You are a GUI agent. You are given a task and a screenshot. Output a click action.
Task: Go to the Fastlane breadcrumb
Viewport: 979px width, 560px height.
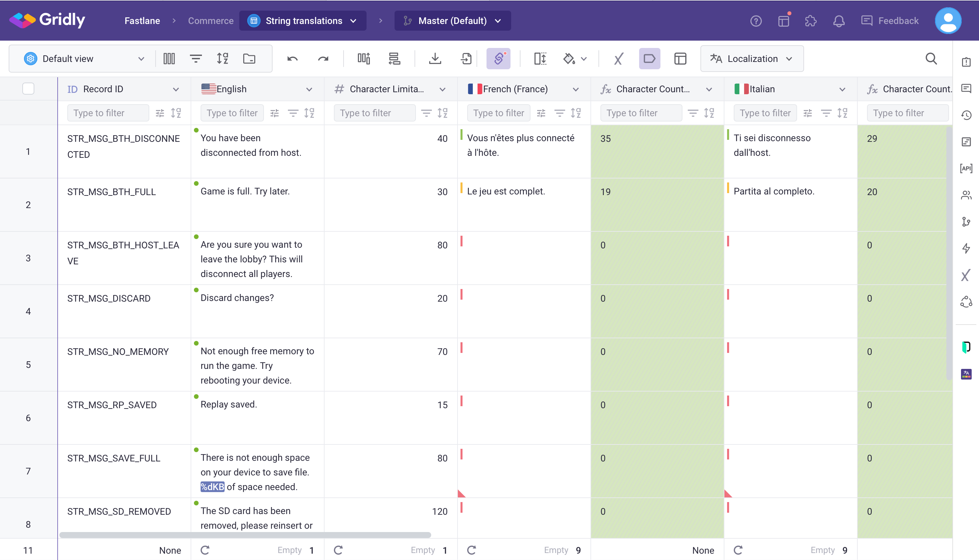pos(142,21)
